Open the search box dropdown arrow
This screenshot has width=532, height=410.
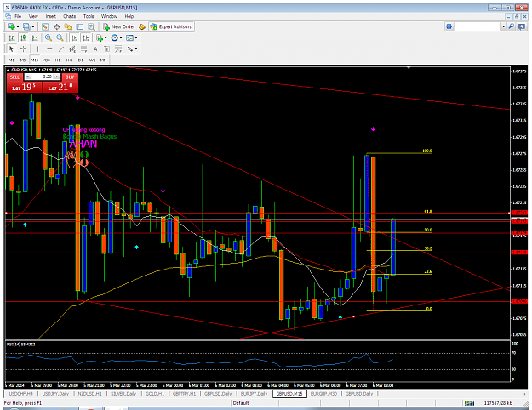pyautogui.click(x=504, y=26)
